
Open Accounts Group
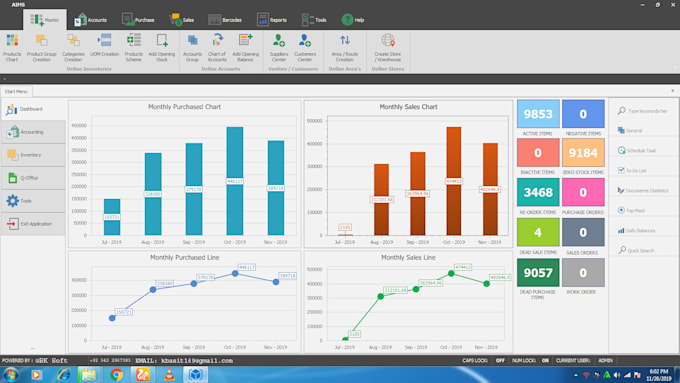[193, 47]
